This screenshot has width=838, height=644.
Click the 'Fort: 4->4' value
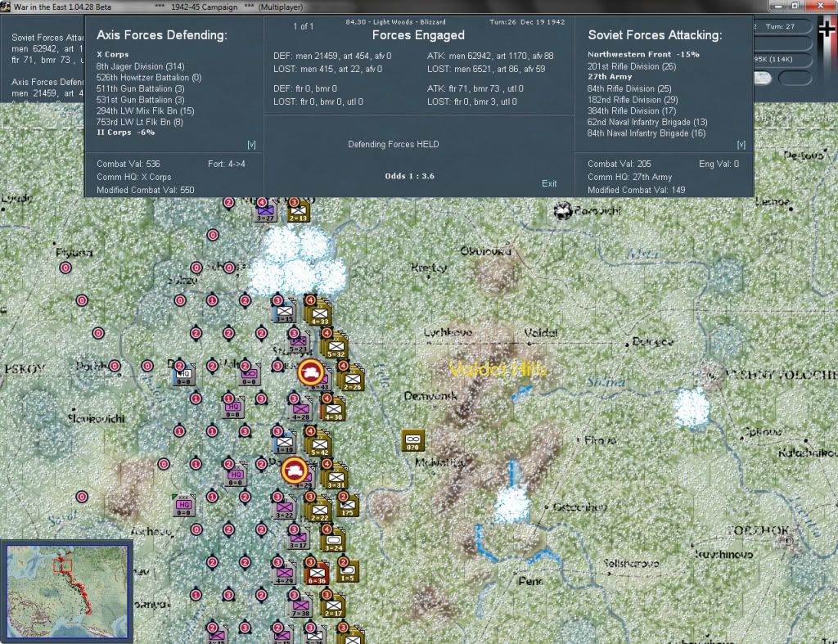coord(227,164)
